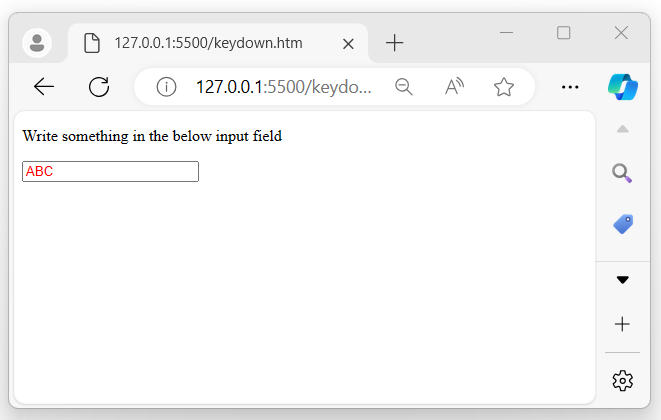Open the sidebar Shopping tag
Screen dimensions: 661x420
tap(623, 224)
